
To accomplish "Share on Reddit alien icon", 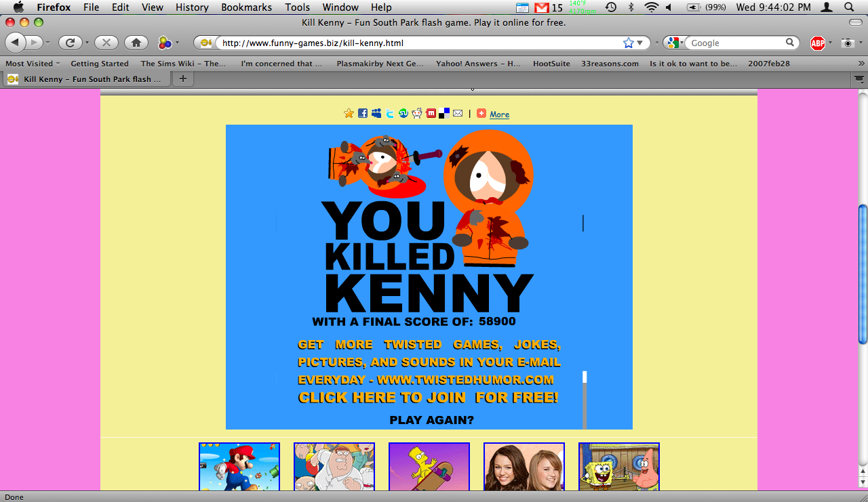I will click(x=417, y=113).
